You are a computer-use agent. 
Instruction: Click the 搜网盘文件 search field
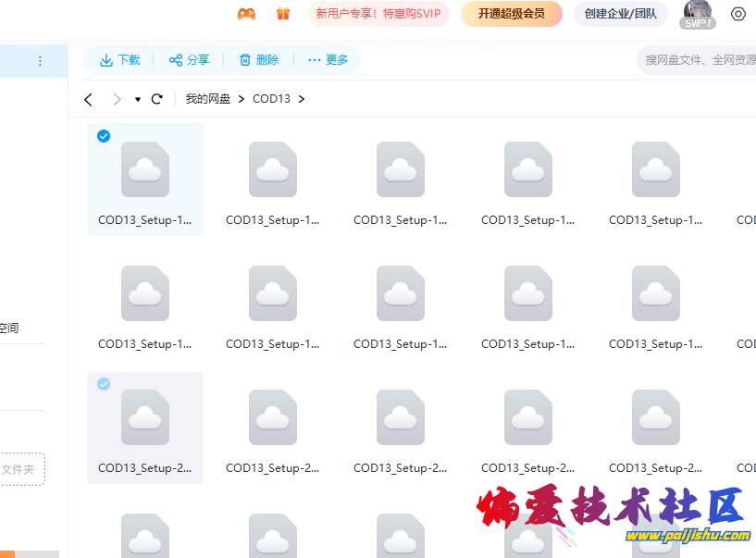(699, 60)
